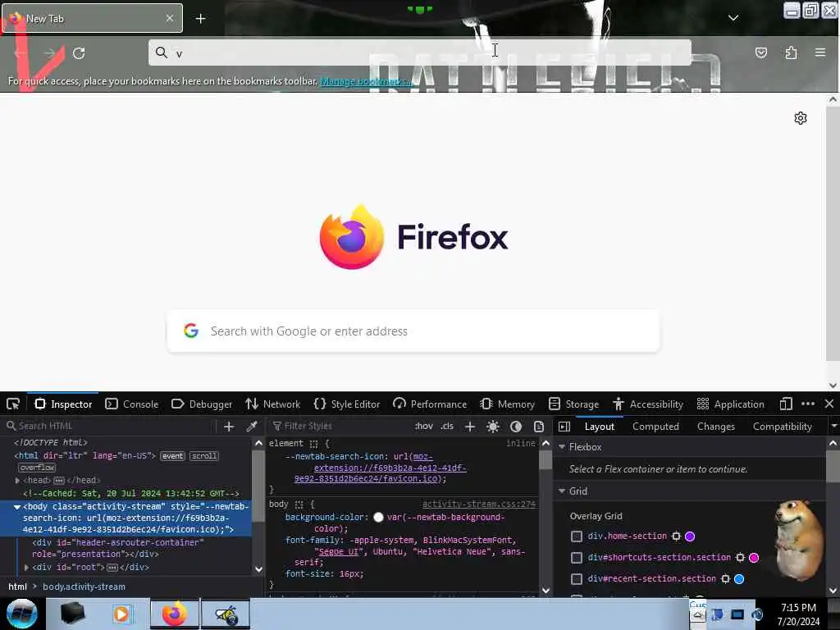Toggle the .cls classes panel
Screen dimensions: 840x630
coord(447,427)
